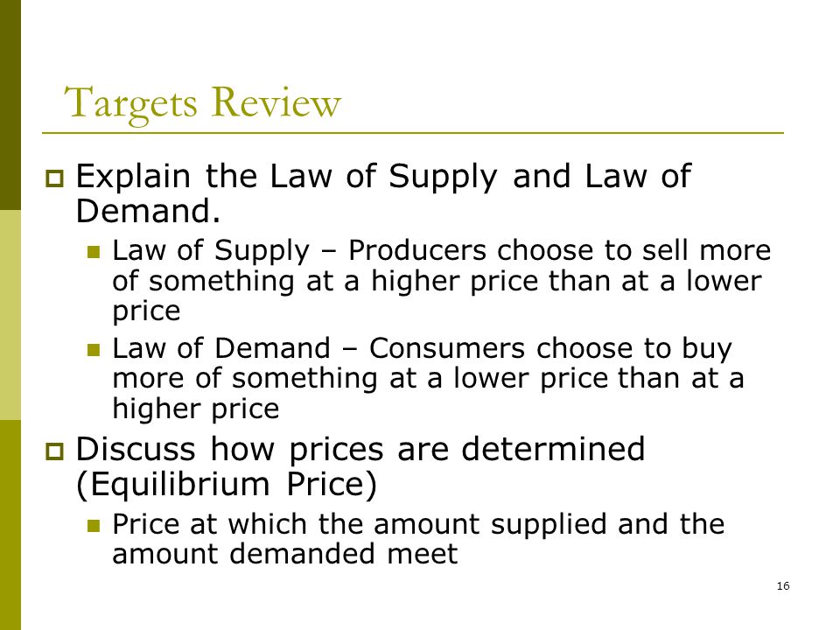Click the filled bullet beside Law of Demand
Viewport: 840px width, 630px height.
click(94, 350)
